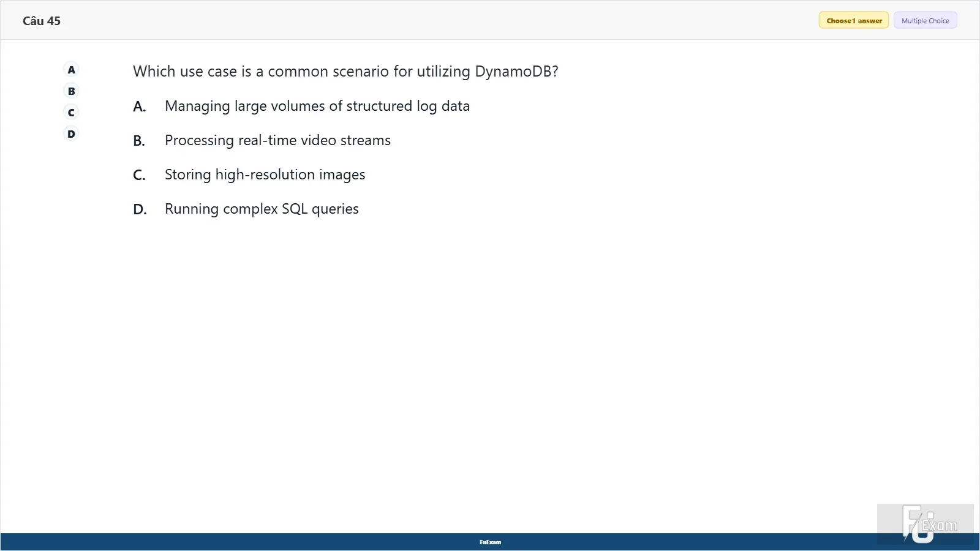The image size is (980, 551).
Task: Select answer bubble C
Action: 72,113
